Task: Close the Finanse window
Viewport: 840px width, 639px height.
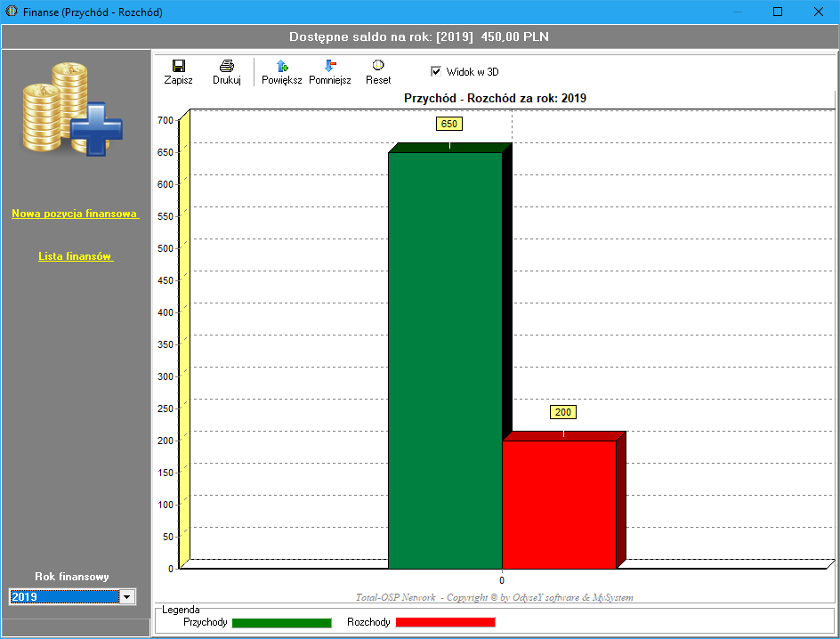Action: (819, 12)
